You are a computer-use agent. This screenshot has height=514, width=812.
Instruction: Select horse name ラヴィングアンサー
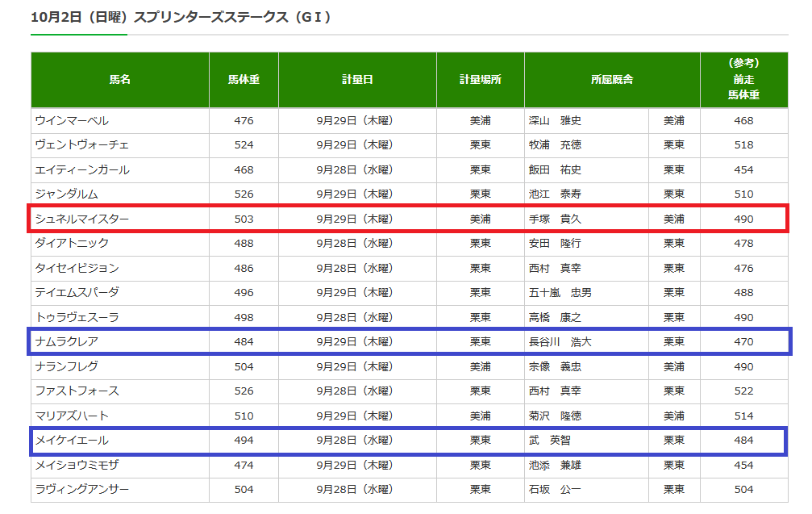tap(82, 490)
